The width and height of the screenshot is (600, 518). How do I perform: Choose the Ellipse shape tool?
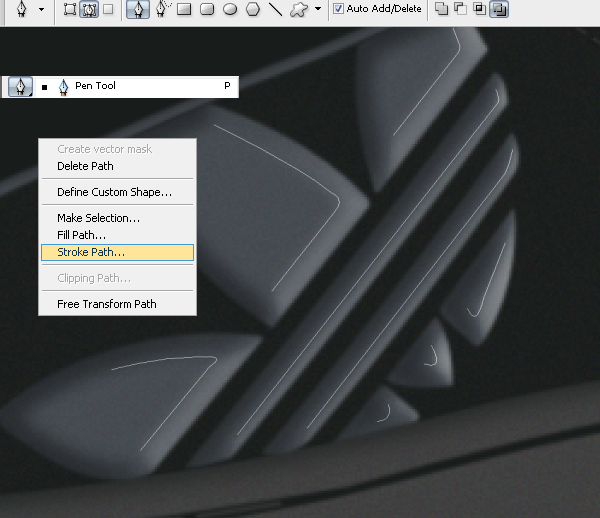[230, 9]
